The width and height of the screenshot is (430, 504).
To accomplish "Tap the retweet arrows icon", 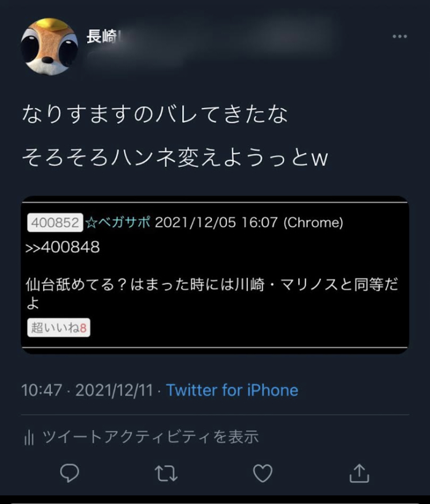I will pyautogui.click(x=166, y=473).
